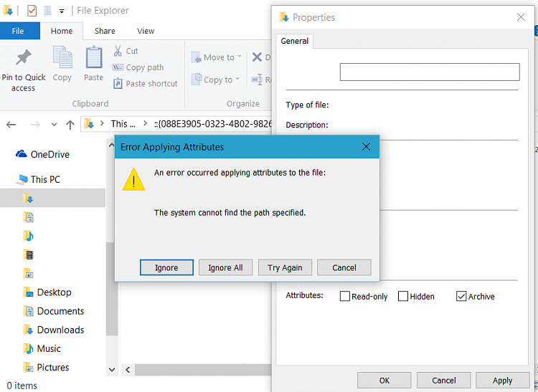538x392 pixels.
Task: Click Copy path in ribbon
Action: point(138,67)
